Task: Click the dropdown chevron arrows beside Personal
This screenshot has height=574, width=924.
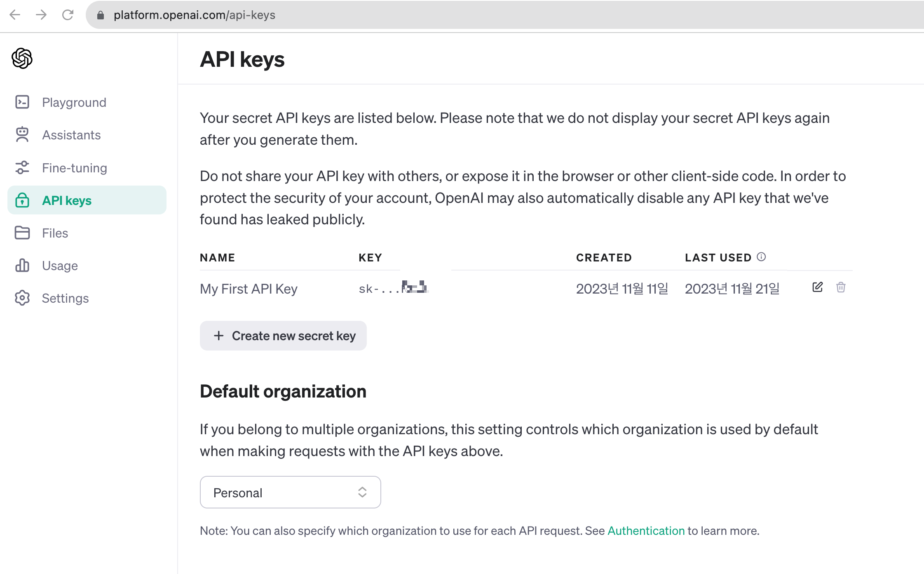Action: (362, 492)
